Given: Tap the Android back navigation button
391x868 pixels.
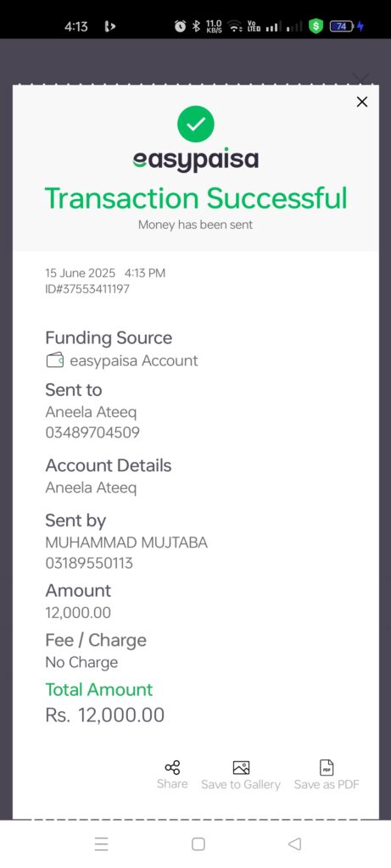Looking at the screenshot, I should click(x=294, y=843).
